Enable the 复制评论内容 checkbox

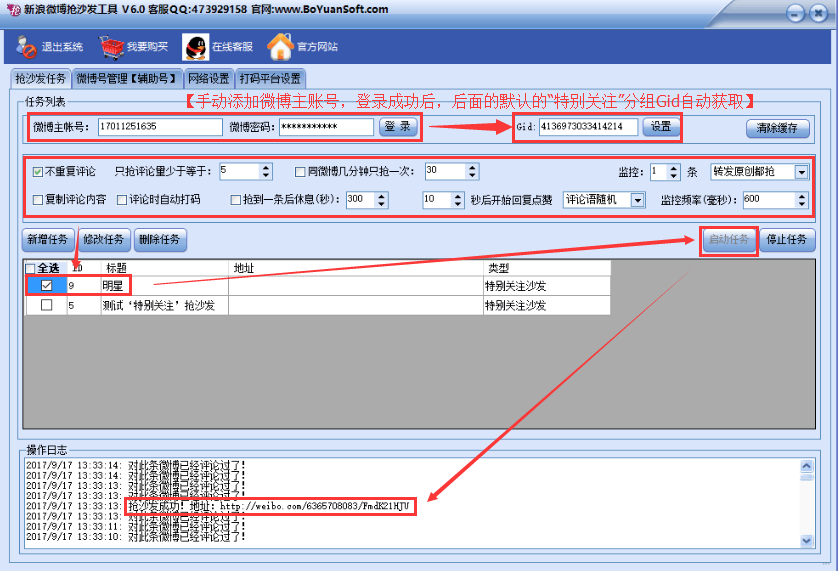coord(37,200)
